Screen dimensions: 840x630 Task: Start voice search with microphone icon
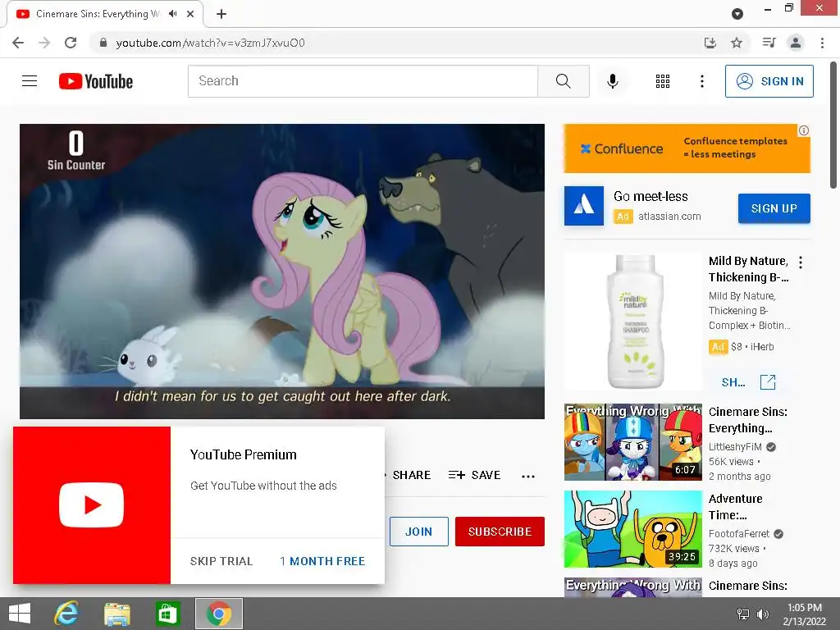tap(612, 81)
